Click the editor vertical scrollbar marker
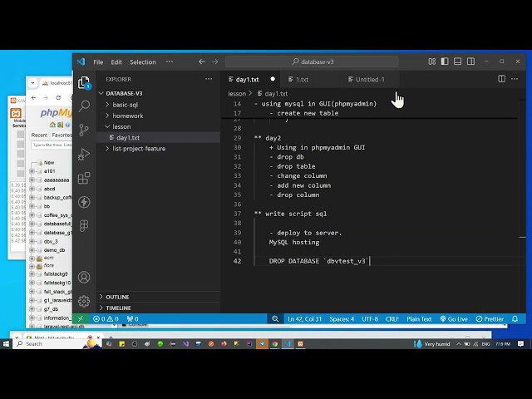Image resolution: width=532 pixels, height=399 pixels. (523, 237)
